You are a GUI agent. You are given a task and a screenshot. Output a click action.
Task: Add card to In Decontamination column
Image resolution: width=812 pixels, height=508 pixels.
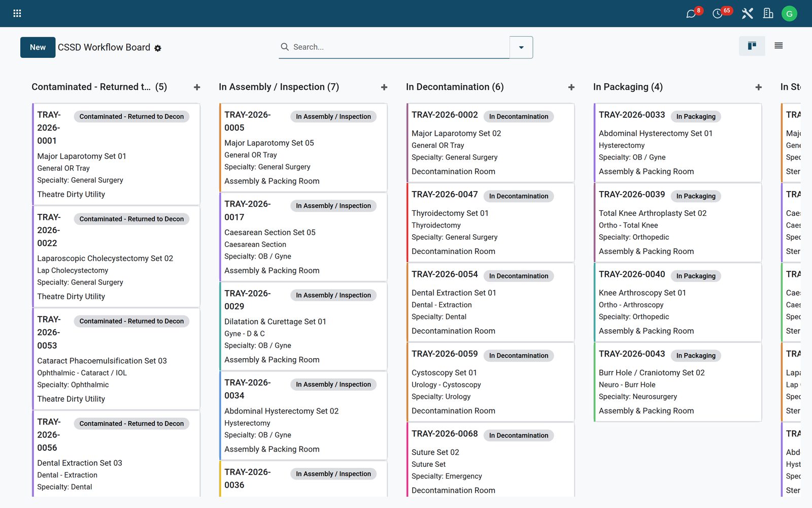(571, 87)
